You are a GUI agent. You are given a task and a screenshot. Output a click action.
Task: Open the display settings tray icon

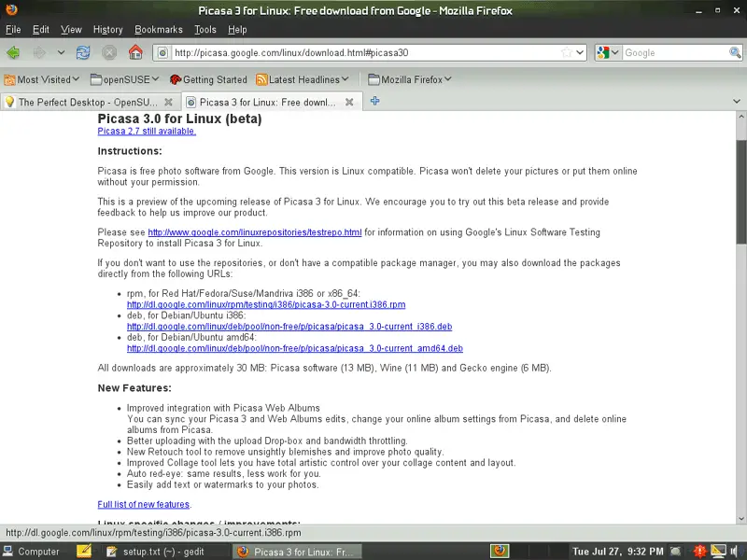[x=718, y=552]
